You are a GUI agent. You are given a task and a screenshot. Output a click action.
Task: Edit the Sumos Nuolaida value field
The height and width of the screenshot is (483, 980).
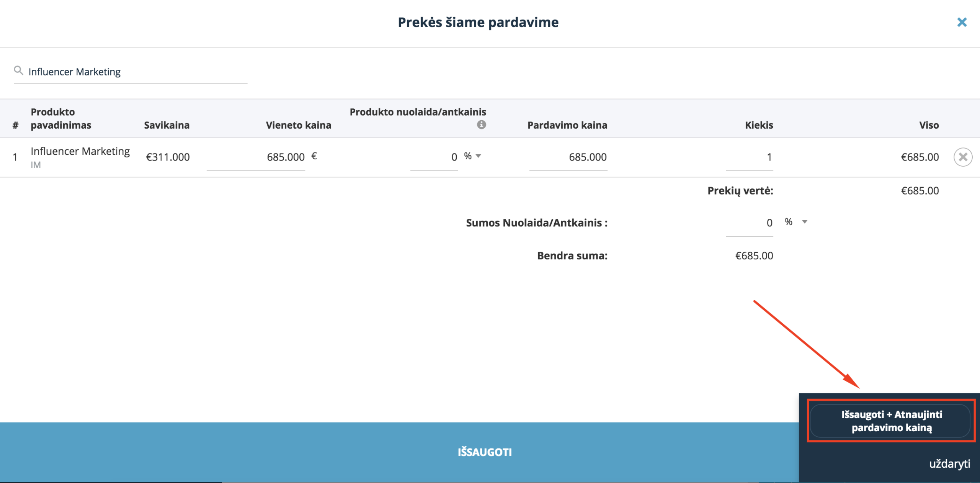tap(749, 223)
